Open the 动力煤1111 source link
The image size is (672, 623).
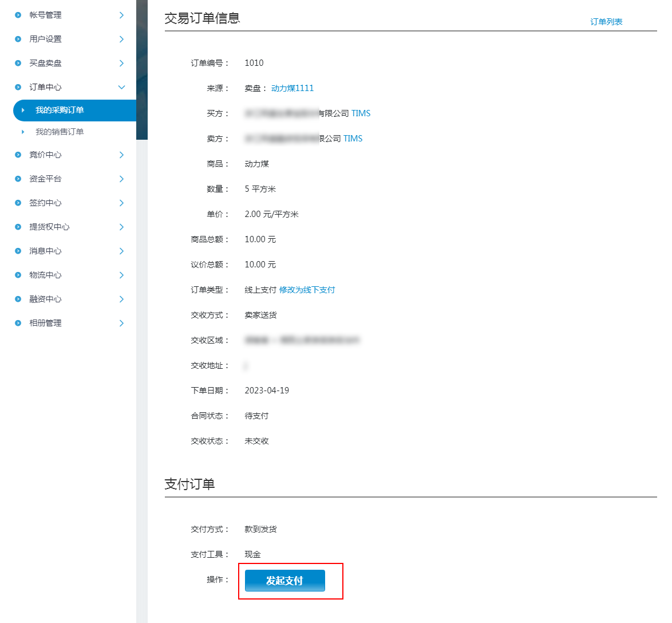(292, 88)
